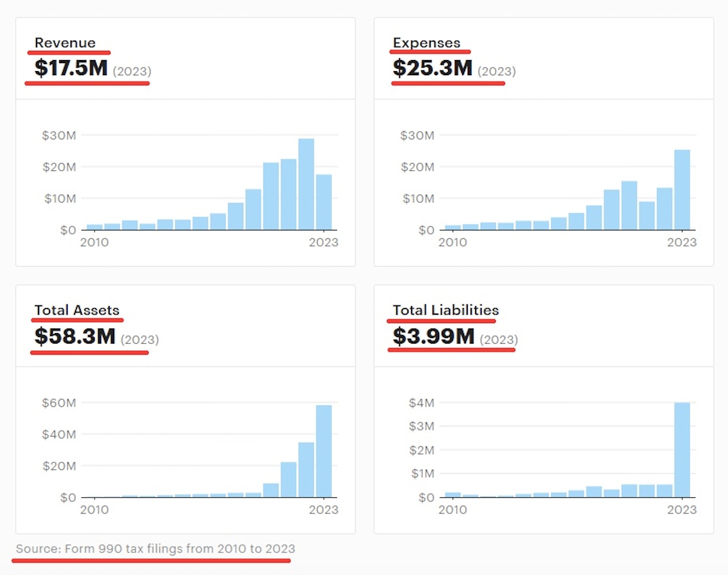Click the $4M axis label in Liabilities chart
Viewport: 728px width, 575px height.
pyautogui.click(x=422, y=403)
